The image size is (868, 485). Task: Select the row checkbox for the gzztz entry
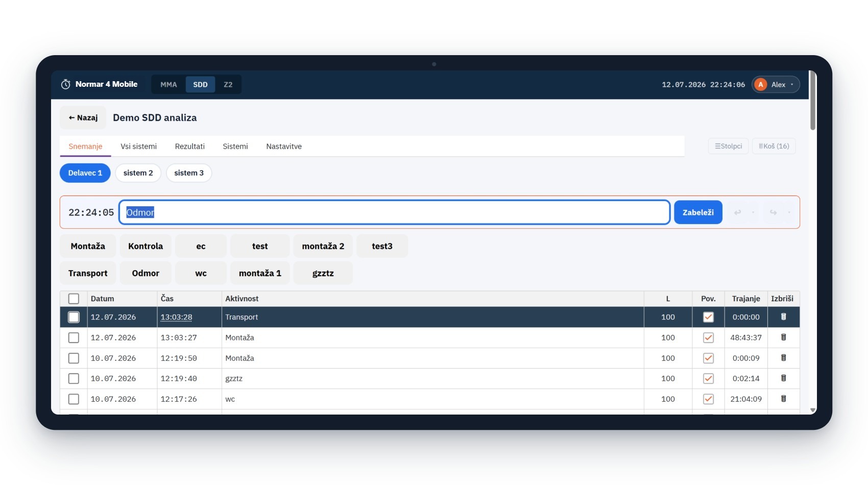coord(74,378)
